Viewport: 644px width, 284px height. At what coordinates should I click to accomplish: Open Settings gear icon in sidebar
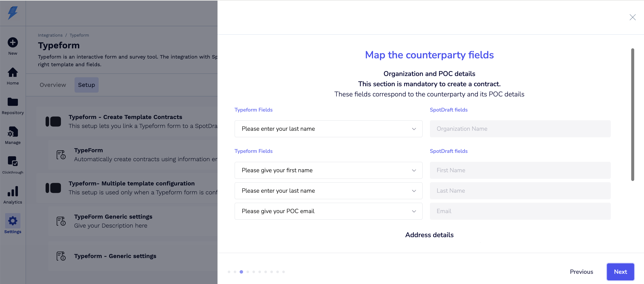pyautogui.click(x=13, y=221)
